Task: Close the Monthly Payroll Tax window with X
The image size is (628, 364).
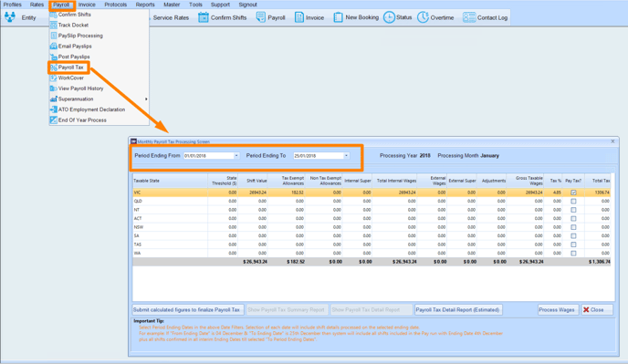Action: [612, 141]
